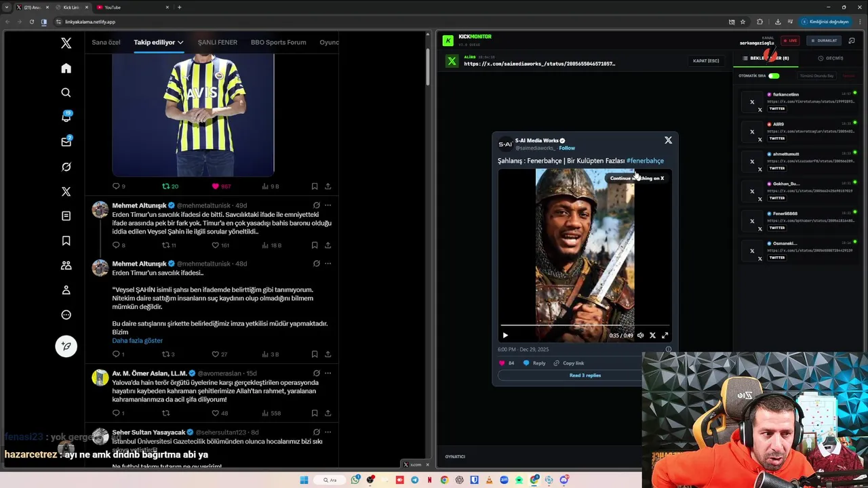868x488 pixels.
Task: Click Read 3 replies button
Action: (585, 375)
